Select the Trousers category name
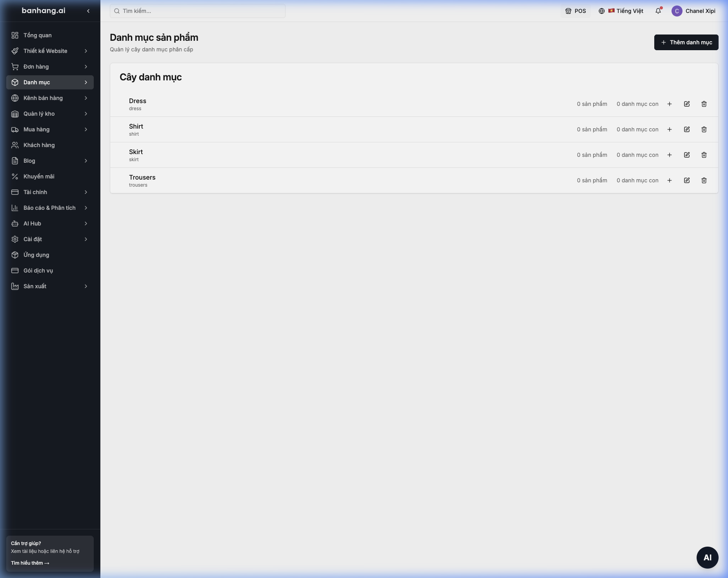This screenshot has height=578, width=728. coord(142,177)
